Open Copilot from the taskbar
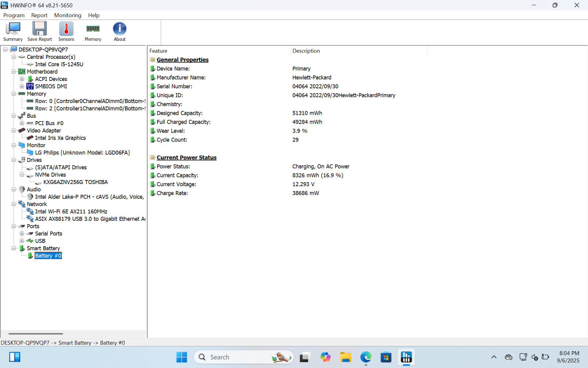 (325, 357)
